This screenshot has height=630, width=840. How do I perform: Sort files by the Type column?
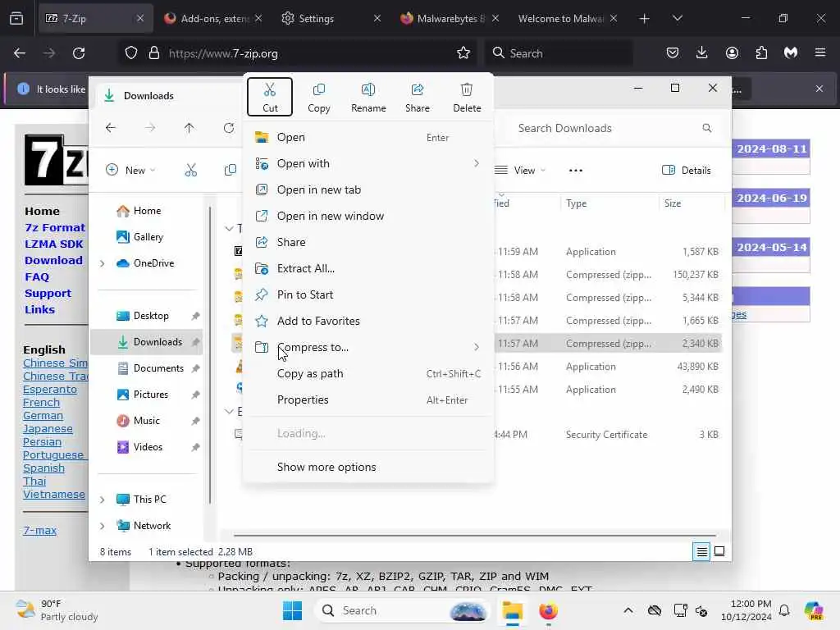[609, 203]
